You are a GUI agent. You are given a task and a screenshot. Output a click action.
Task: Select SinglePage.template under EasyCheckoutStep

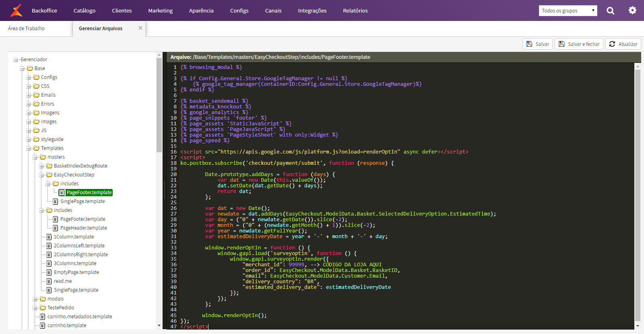click(x=83, y=201)
